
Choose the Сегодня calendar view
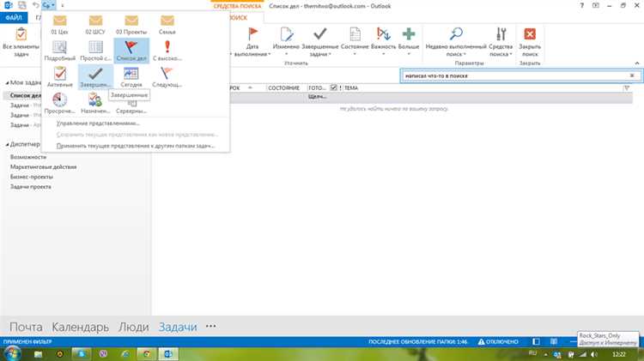[131, 76]
